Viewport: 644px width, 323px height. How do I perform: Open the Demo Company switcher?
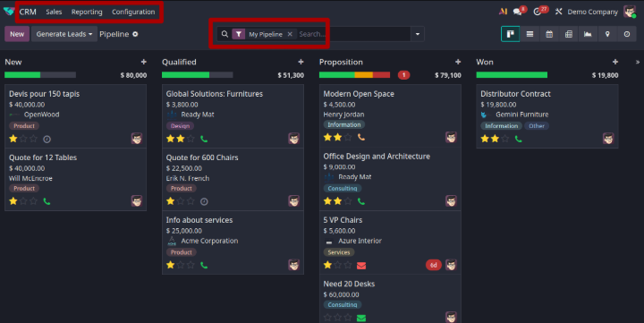click(x=592, y=12)
